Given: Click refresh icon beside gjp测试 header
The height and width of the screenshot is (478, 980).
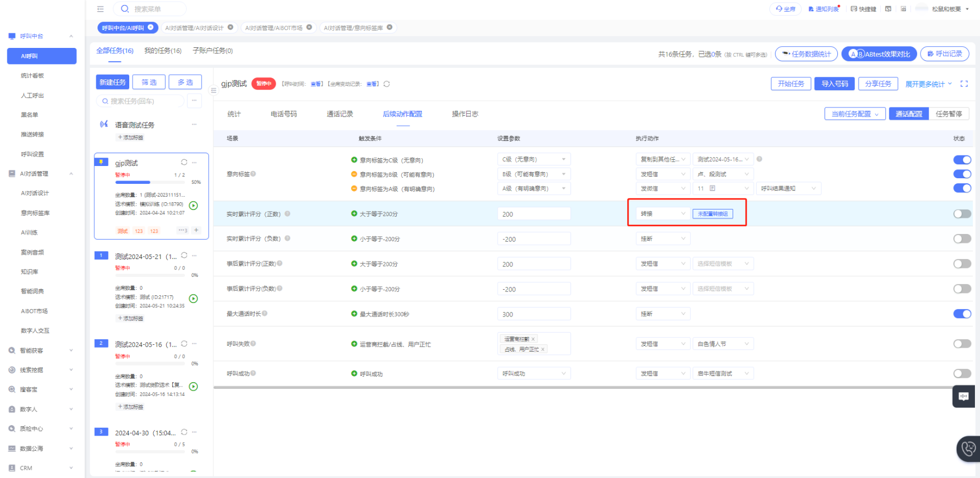Looking at the screenshot, I should click(x=387, y=84).
